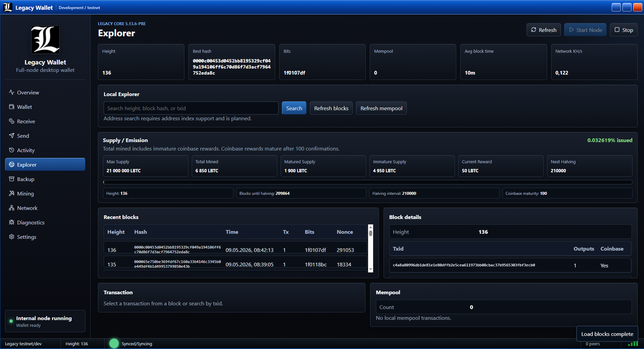Click the Coinbase maturity 100 field
644x349 pixels.
pos(567,193)
